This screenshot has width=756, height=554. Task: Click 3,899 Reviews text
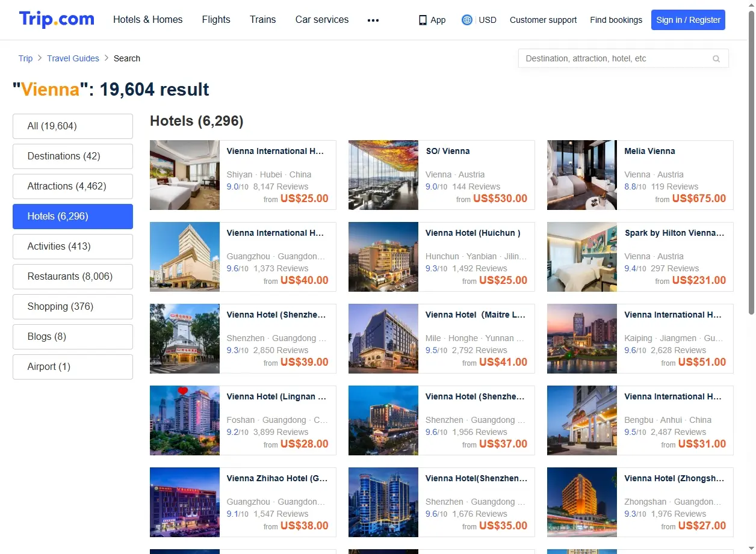click(x=281, y=432)
